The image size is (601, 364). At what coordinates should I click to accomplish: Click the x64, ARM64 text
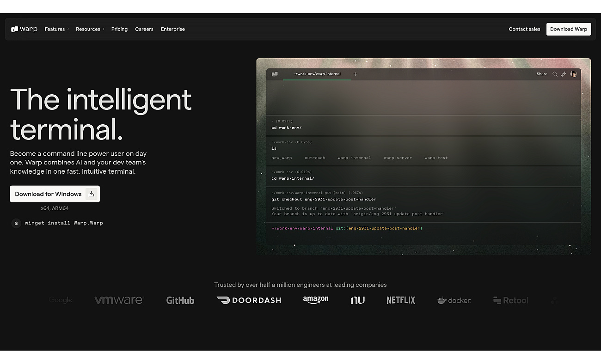coord(55,208)
